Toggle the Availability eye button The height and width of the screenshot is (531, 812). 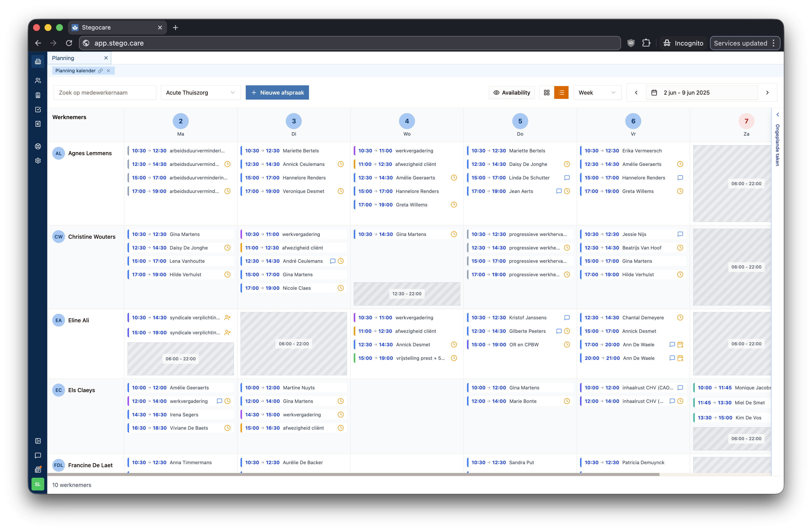511,92
